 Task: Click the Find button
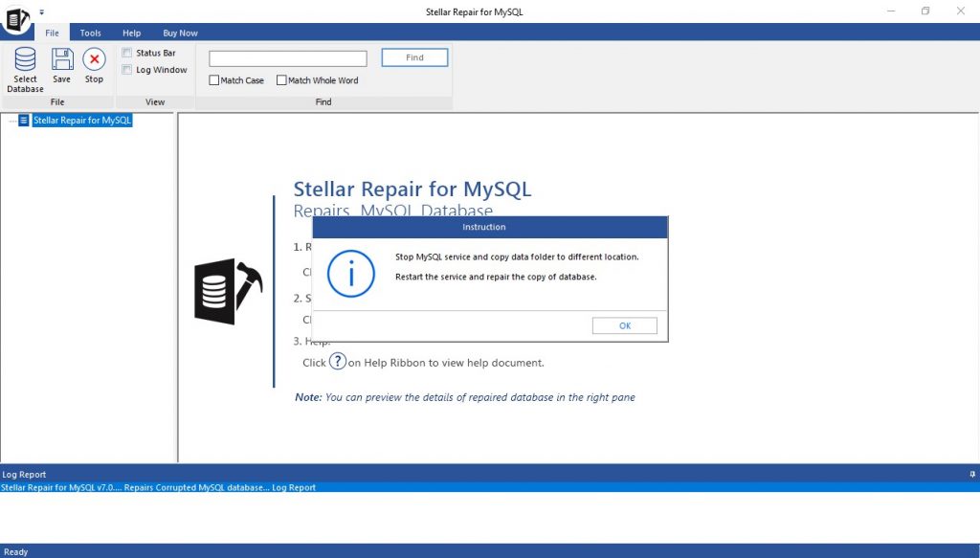point(414,57)
